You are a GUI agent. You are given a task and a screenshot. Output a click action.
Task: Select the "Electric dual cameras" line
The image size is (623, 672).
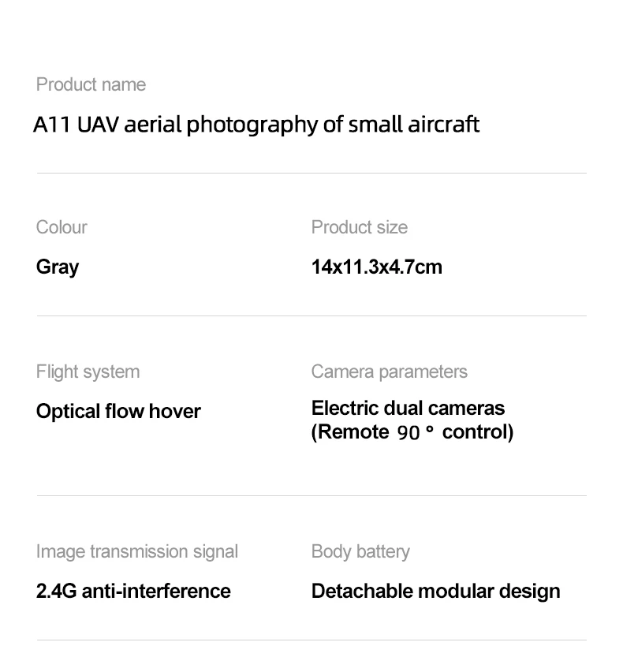point(408,408)
